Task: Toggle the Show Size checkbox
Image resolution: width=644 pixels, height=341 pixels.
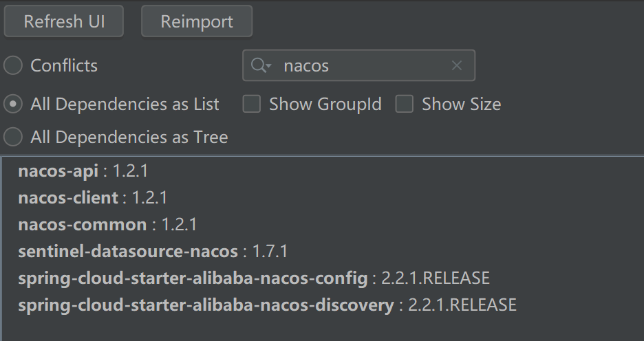Action: (x=405, y=104)
